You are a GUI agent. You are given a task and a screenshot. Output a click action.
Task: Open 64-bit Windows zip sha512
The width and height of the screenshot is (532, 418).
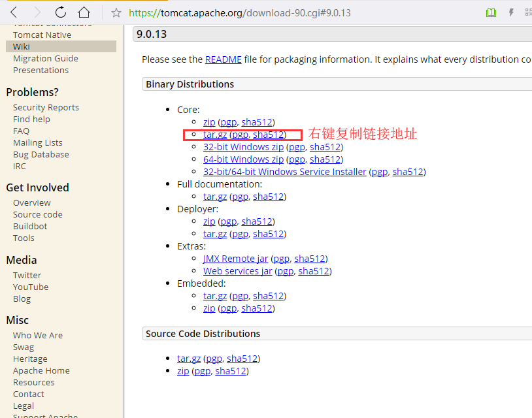(325, 159)
